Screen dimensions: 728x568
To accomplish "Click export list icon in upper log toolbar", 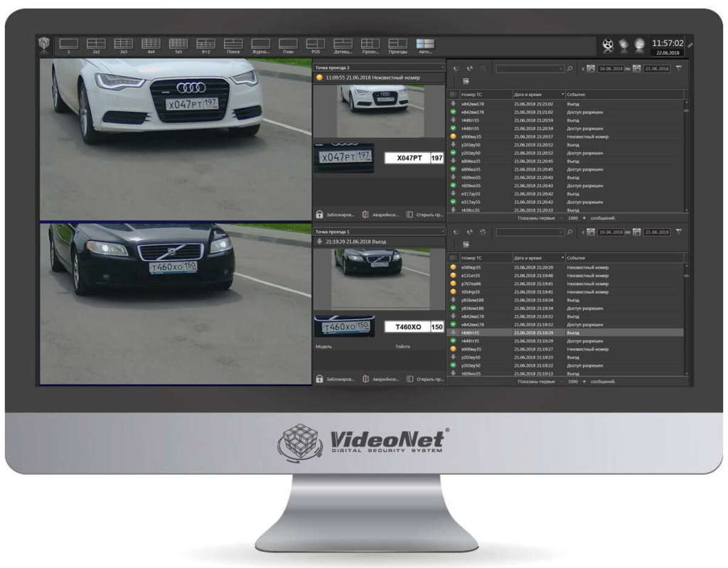I will coord(466,81).
